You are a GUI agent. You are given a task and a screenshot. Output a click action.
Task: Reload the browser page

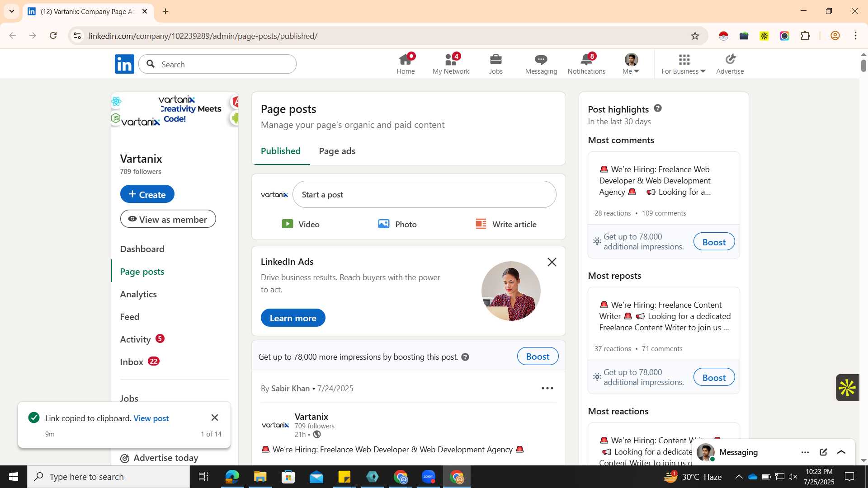(x=53, y=36)
